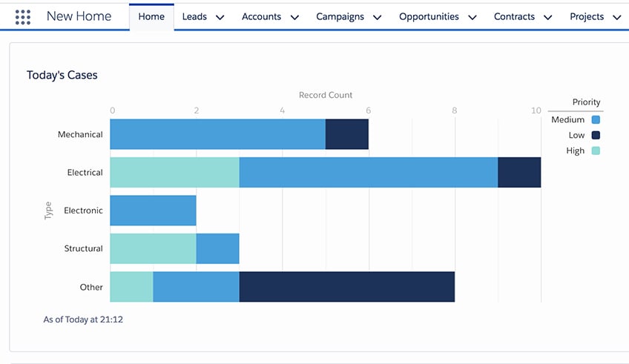629x364 pixels.
Task: Expand the Campaigns dropdown chevron
Action: tap(377, 17)
